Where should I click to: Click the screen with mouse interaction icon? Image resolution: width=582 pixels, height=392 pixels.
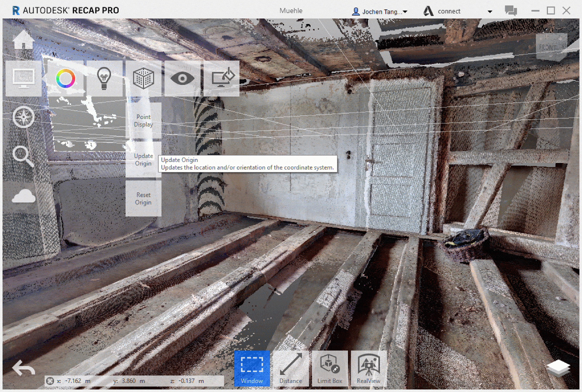(222, 78)
